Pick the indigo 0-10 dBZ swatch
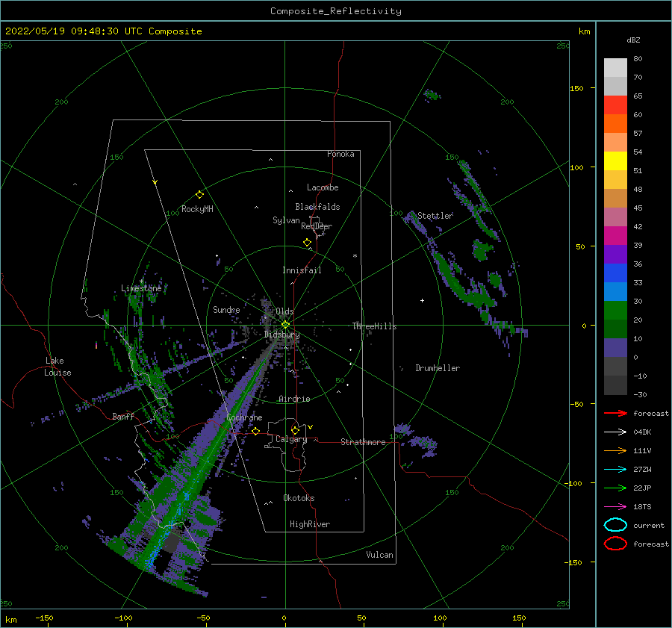 (615, 348)
